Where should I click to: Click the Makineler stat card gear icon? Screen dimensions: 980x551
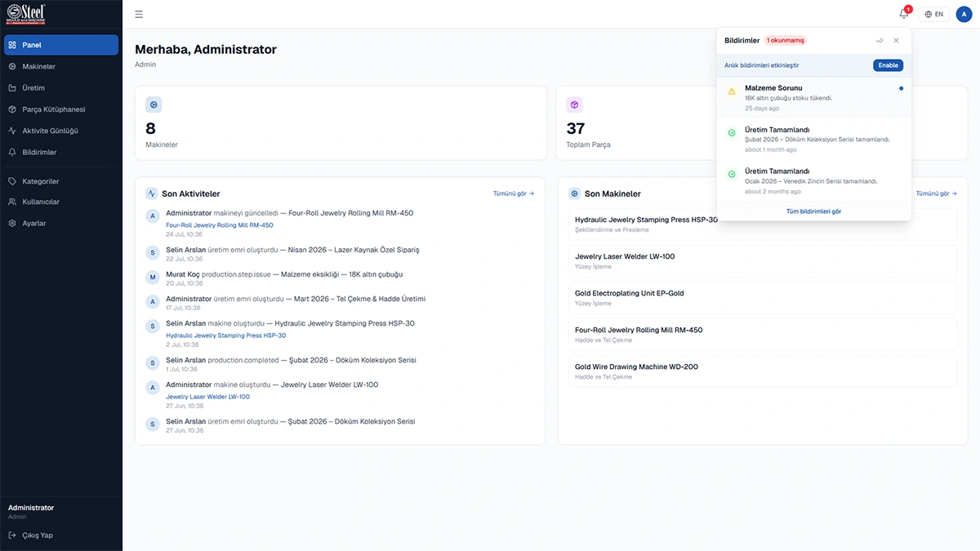pyautogui.click(x=154, y=104)
